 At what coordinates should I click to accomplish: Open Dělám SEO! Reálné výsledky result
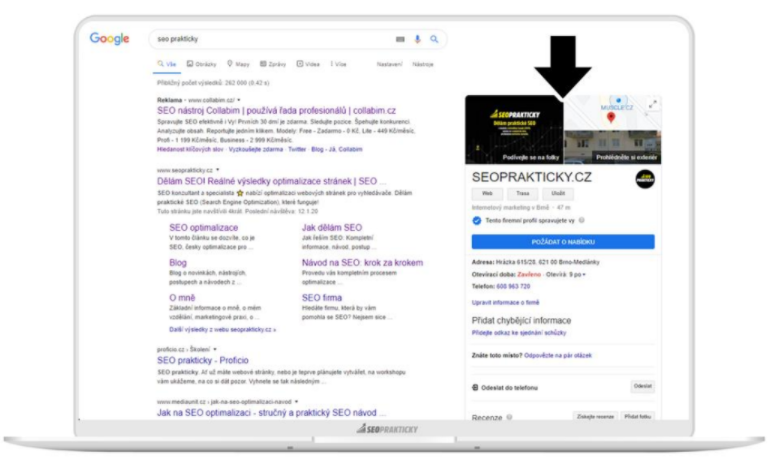(x=271, y=181)
